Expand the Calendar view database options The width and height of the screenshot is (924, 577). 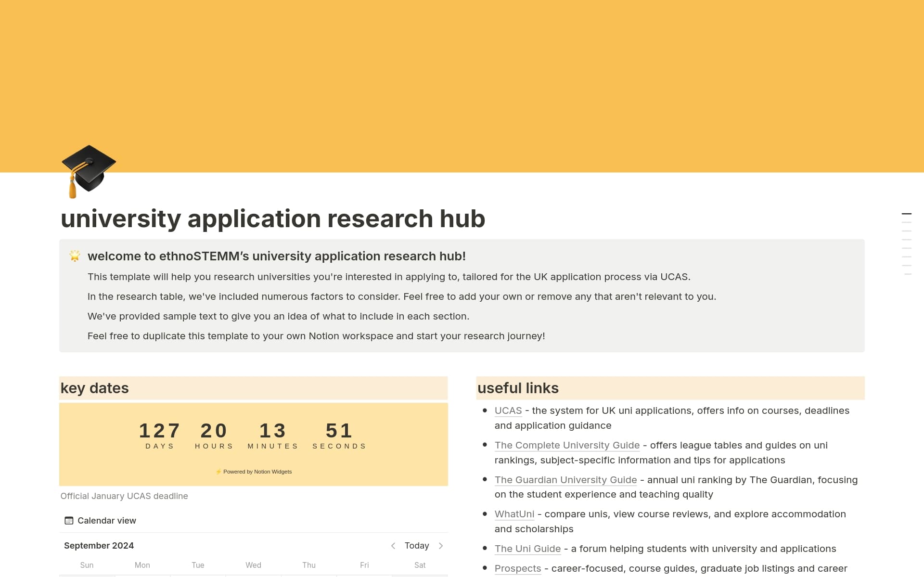point(106,520)
